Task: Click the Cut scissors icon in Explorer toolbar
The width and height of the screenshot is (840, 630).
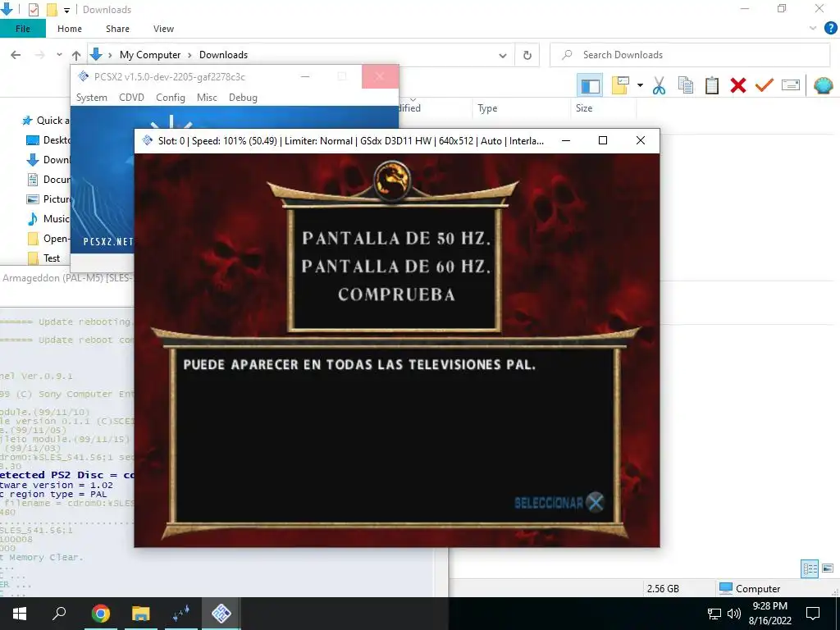Action: pyautogui.click(x=659, y=85)
